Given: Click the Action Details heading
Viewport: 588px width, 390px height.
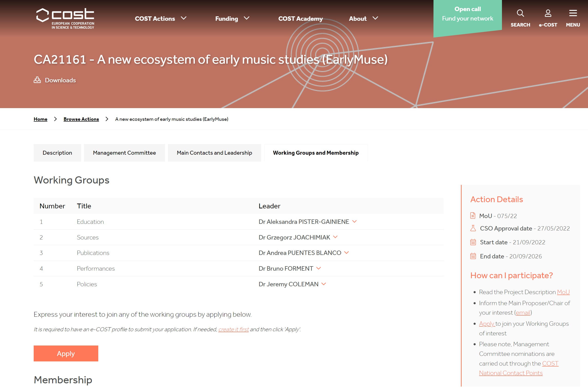Looking at the screenshot, I should point(496,199).
